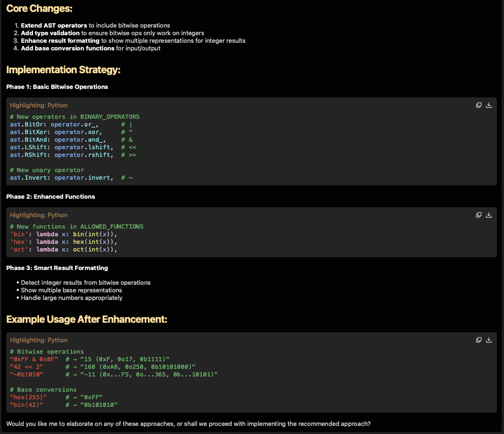Click the 'Example Usage After Enhancement:' heading
The height and width of the screenshot is (434, 504).
tap(87, 319)
